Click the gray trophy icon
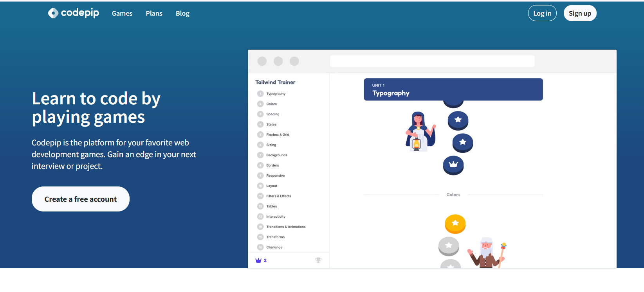Viewport: 644px width, 292px height. 318,260
